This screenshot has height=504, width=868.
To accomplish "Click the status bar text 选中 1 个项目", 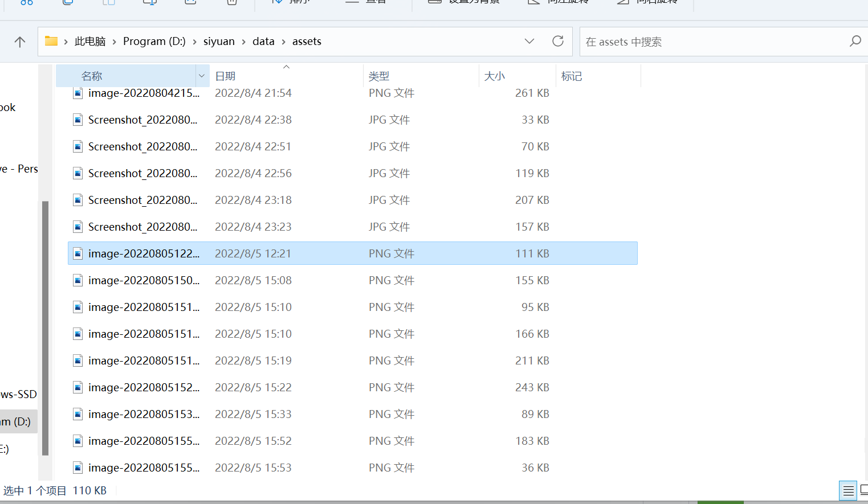I will click(x=35, y=490).
